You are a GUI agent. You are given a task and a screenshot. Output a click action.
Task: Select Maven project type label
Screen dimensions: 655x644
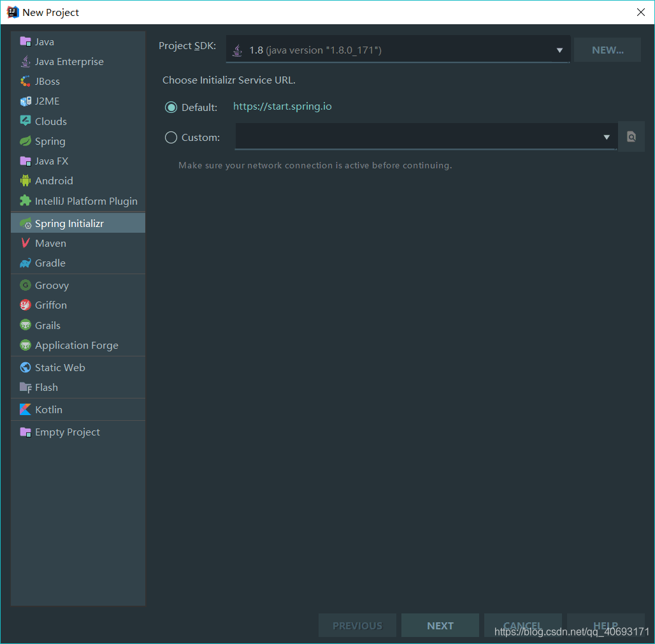point(50,243)
